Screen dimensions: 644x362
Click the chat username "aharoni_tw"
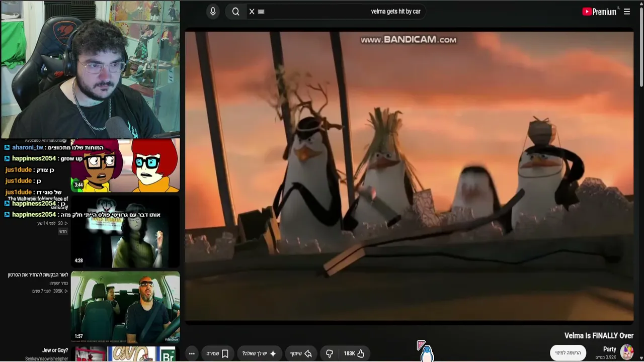(x=28, y=147)
